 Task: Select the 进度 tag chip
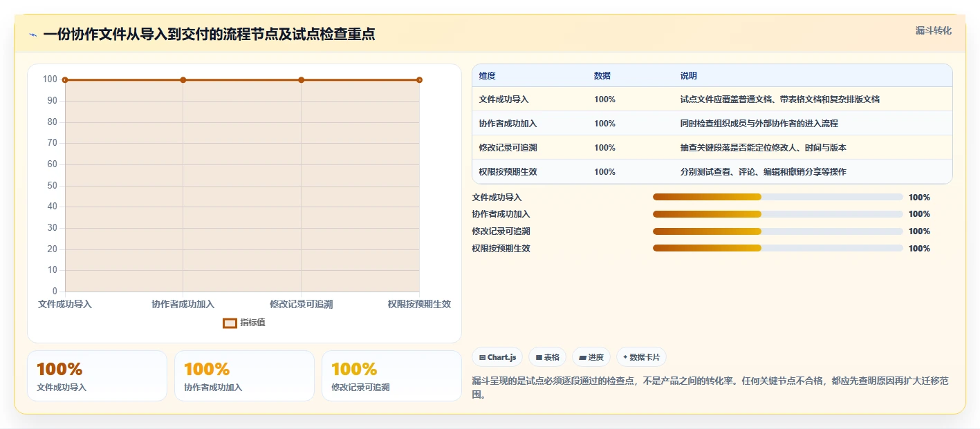tap(591, 357)
